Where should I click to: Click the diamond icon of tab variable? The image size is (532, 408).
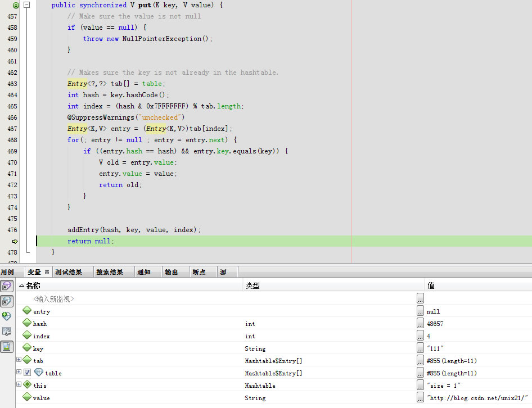pos(27,360)
